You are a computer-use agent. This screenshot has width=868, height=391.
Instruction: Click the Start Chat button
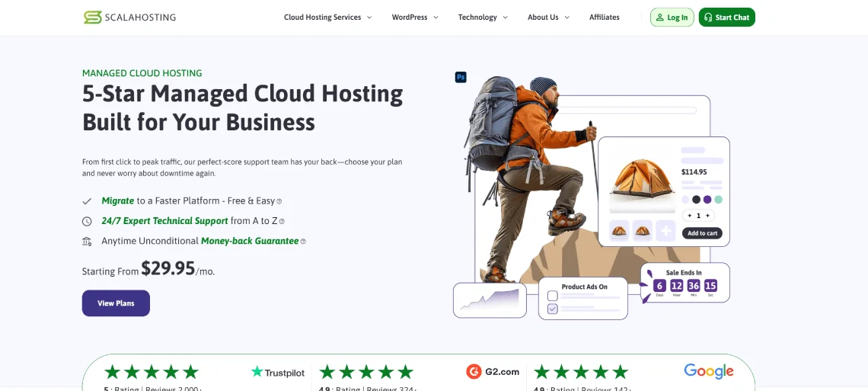click(x=727, y=18)
